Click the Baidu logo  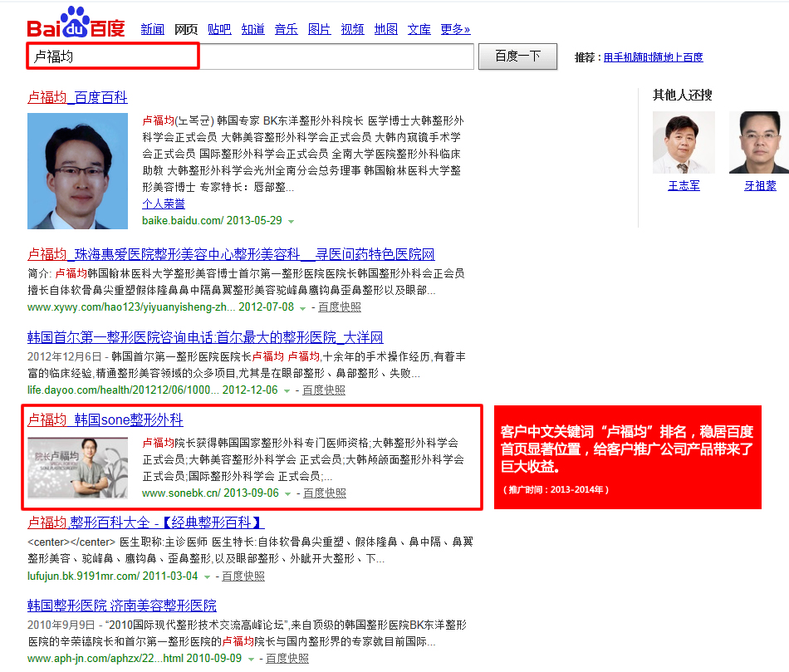click(x=76, y=22)
